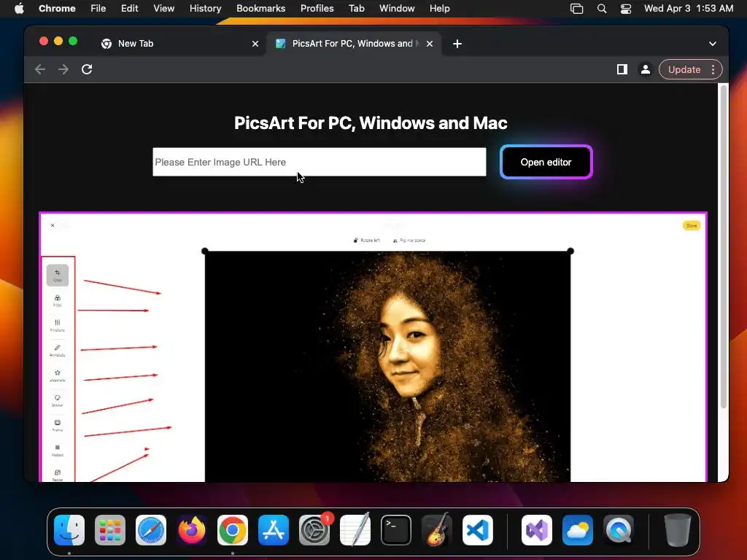Image resolution: width=747 pixels, height=560 pixels.
Task: Launch Safari from the dock
Action: coord(151,530)
